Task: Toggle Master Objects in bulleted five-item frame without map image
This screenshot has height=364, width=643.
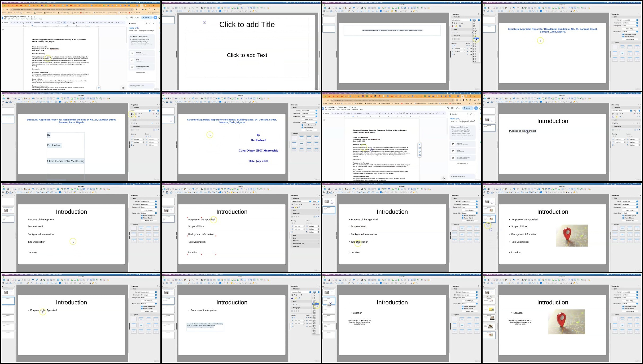Action: [x=463, y=218]
